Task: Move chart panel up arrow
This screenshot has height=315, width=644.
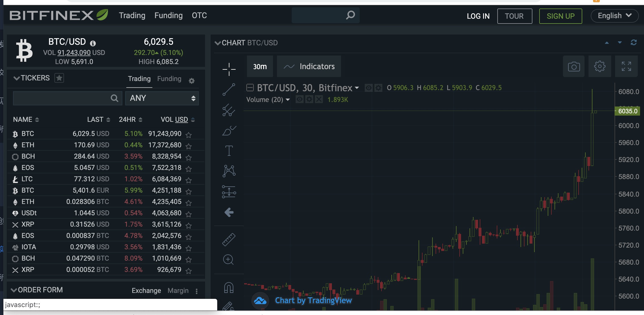Action: pos(607,43)
